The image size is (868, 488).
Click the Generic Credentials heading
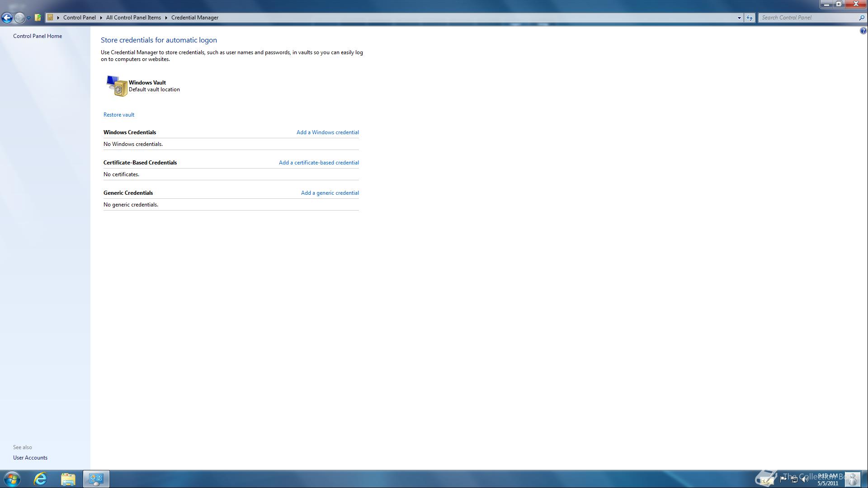(x=128, y=193)
